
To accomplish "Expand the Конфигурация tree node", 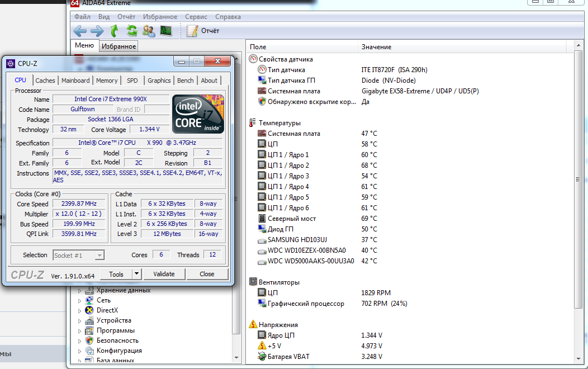I will pos(79,351).
